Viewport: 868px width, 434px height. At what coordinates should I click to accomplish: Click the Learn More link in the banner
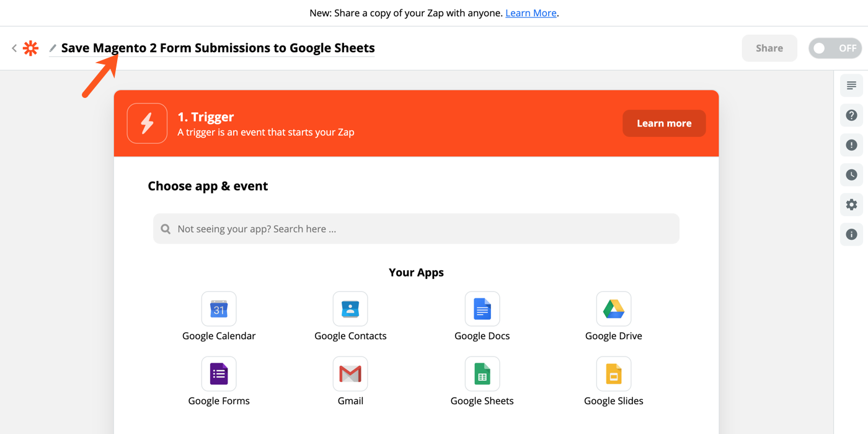(530, 12)
